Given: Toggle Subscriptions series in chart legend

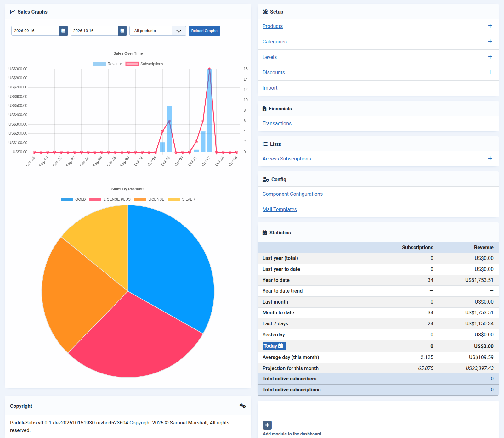Looking at the screenshot, I should point(144,64).
